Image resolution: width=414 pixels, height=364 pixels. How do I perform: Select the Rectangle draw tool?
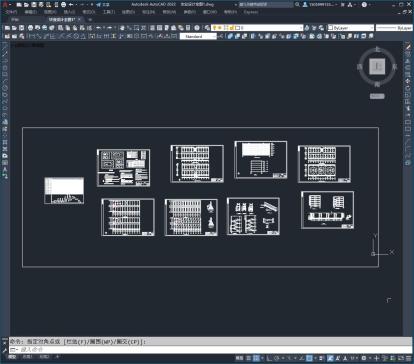pos(5,74)
